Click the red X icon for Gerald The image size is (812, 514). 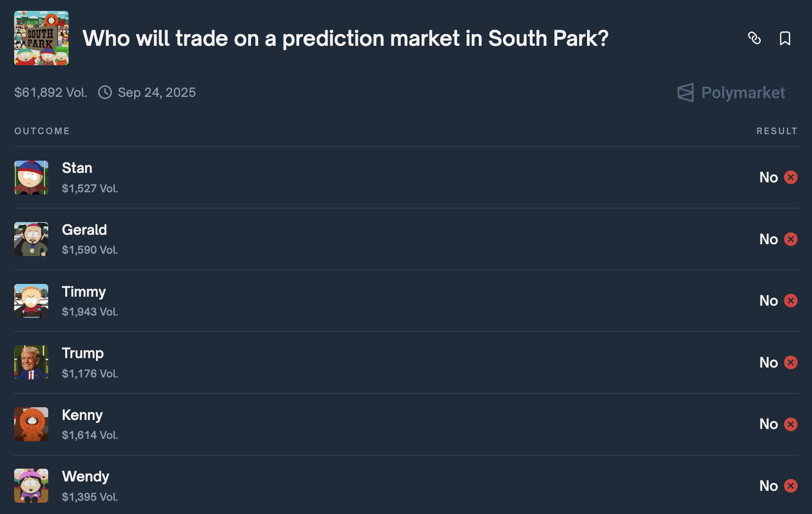click(791, 239)
